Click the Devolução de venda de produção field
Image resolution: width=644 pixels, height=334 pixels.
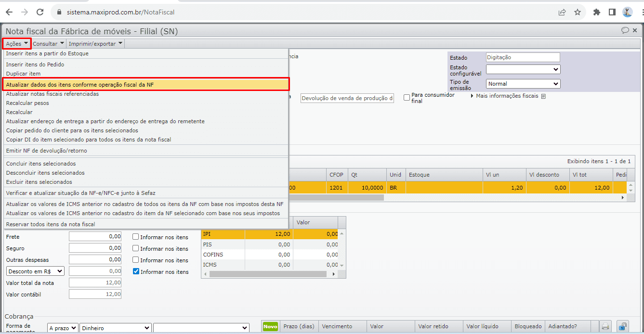point(347,98)
